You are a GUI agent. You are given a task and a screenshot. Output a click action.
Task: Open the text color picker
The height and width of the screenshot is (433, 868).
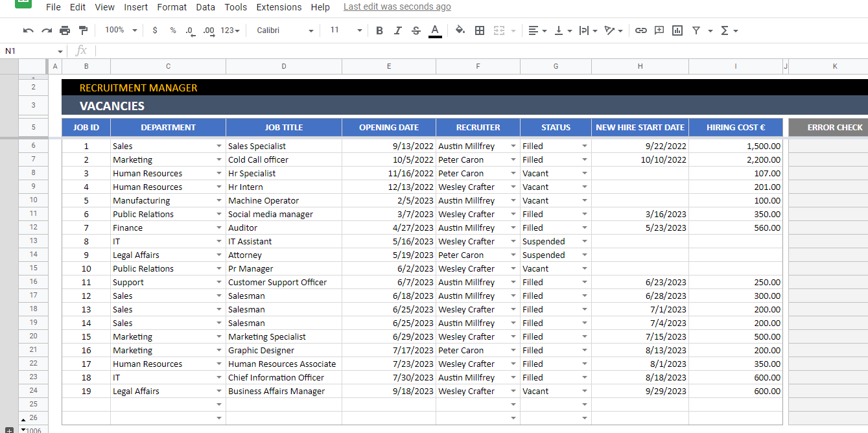pos(435,30)
